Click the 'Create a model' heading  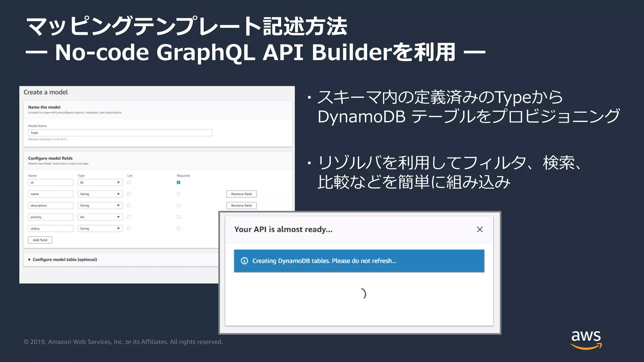pyautogui.click(x=46, y=92)
